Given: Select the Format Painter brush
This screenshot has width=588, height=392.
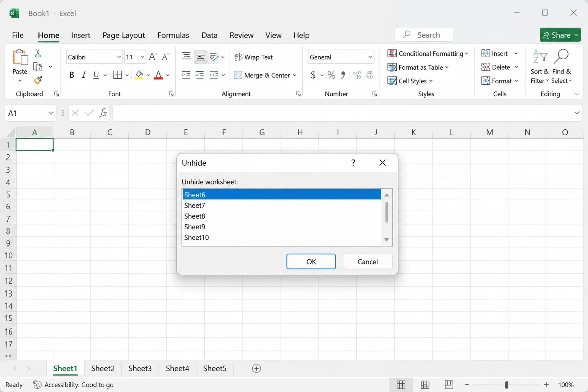Looking at the screenshot, I should [x=38, y=80].
